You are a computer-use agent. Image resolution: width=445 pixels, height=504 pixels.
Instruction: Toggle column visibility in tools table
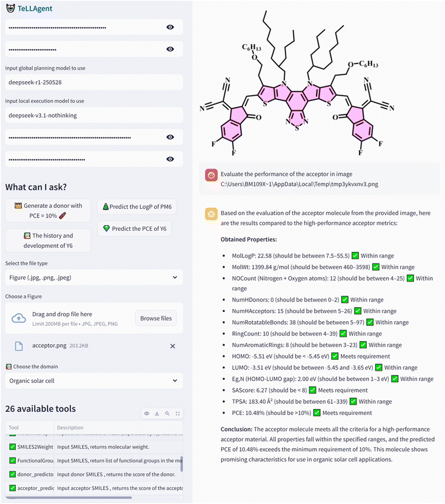click(x=147, y=414)
